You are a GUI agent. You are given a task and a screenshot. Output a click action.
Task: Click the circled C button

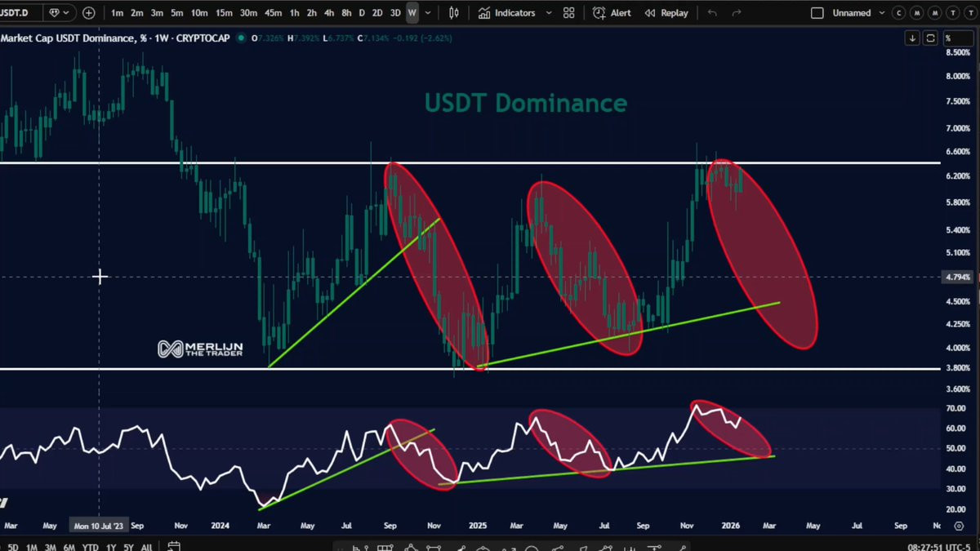[x=900, y=13]
